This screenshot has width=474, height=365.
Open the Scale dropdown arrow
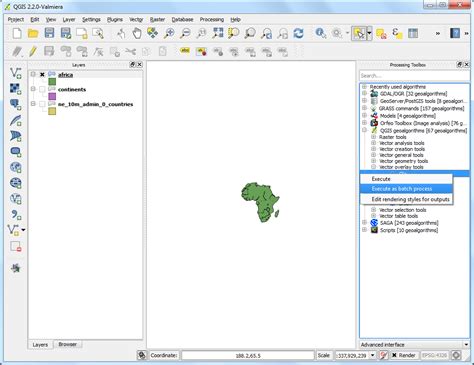click(x=373, y=355)
